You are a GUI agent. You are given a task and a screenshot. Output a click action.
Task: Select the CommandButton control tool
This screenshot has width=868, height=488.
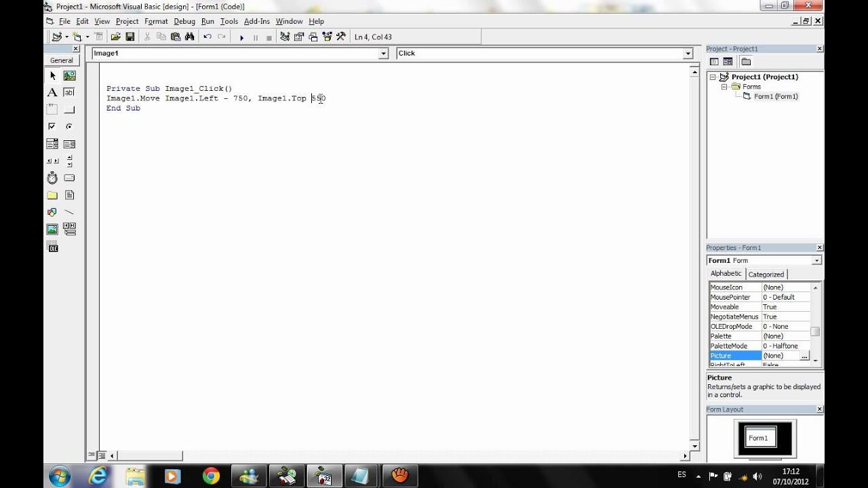(69, 110)
